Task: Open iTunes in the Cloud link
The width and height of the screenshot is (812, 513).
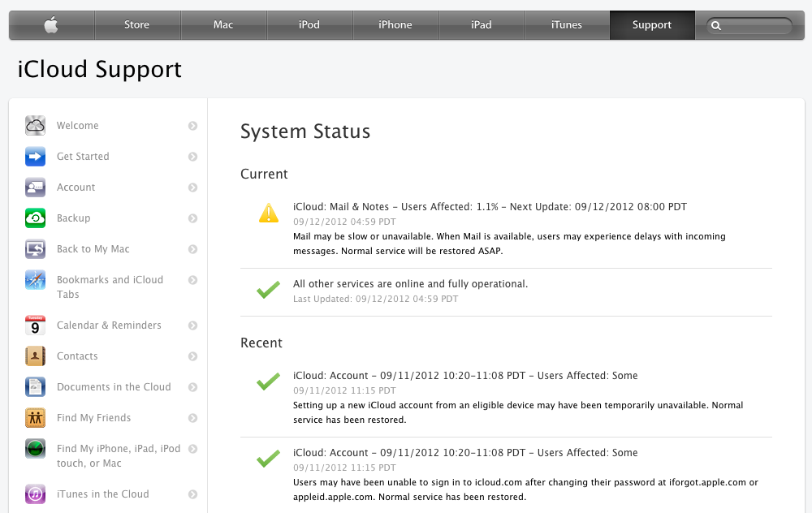Action: (103, 494)
